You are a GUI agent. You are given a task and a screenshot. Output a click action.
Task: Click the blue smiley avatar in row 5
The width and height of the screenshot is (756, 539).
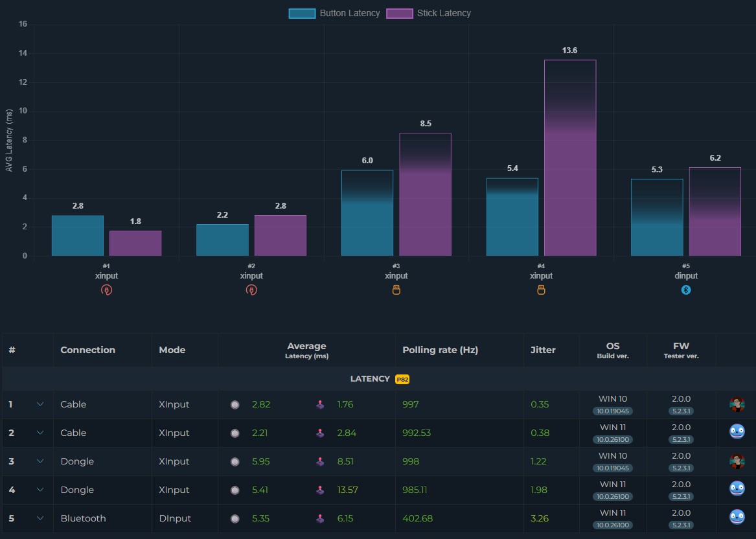(x=737, y=517)
